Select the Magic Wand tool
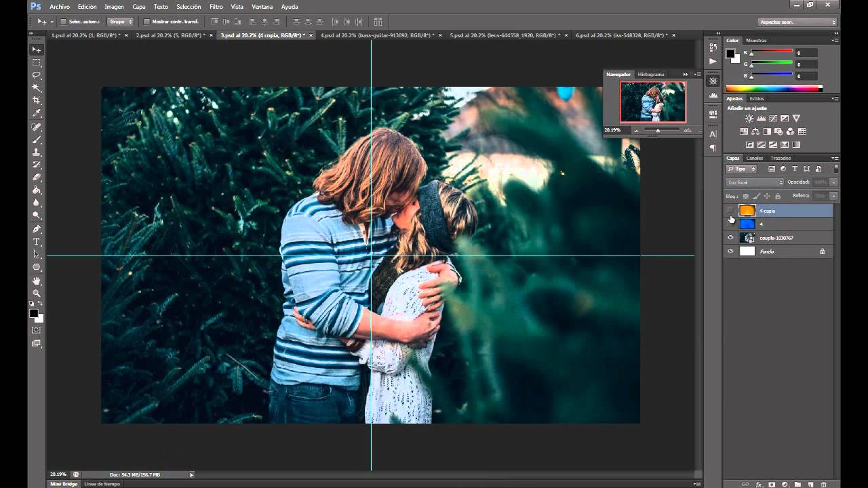The image size is (868, 488). pos(37,88)
